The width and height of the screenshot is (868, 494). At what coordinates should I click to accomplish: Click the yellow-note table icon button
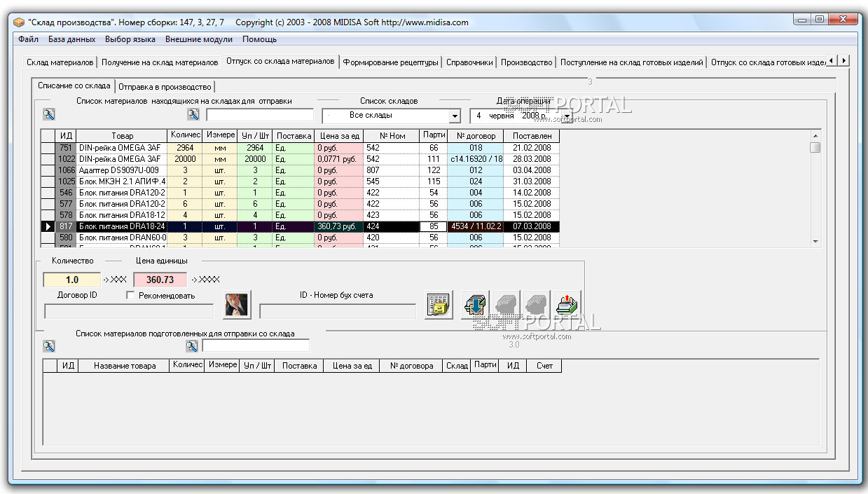click(439, 305)
